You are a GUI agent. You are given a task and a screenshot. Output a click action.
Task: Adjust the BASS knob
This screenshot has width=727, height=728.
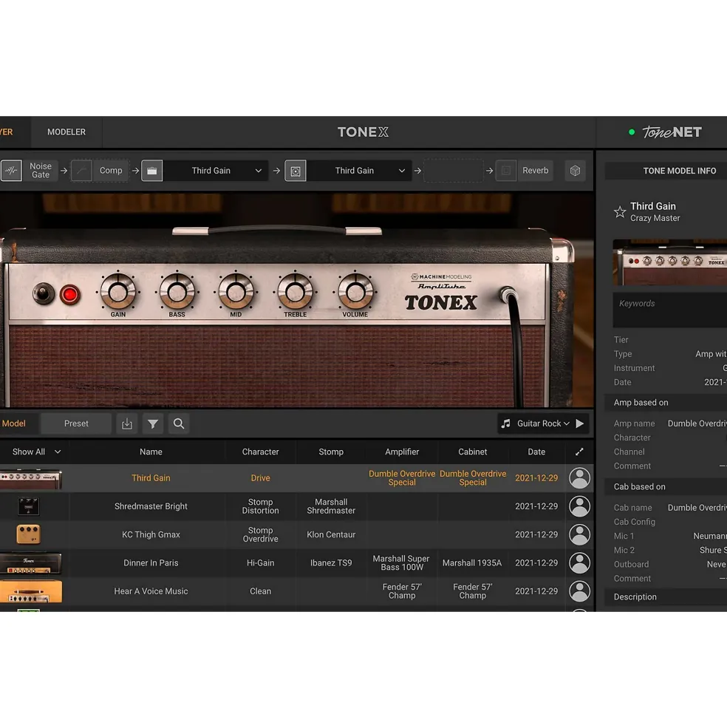tap(177, 292)
